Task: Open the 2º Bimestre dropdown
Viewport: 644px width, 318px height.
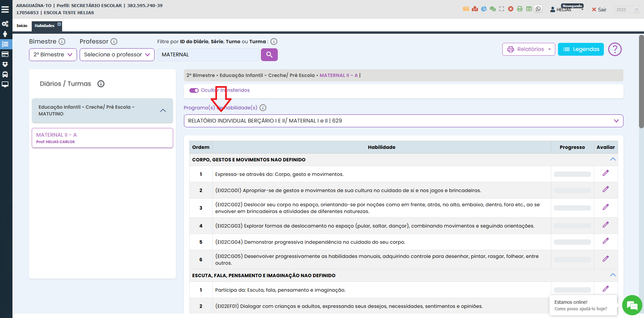Action: [x=53, y=55]
